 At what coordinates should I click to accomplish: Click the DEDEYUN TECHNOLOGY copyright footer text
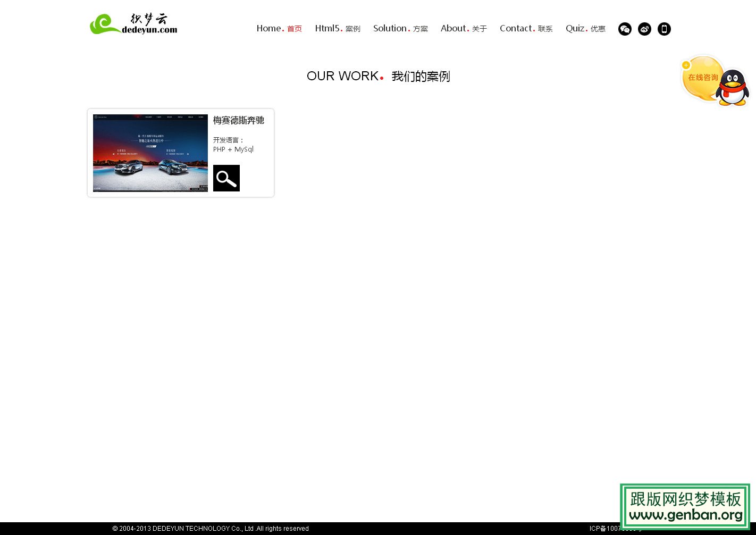[211, 529]
